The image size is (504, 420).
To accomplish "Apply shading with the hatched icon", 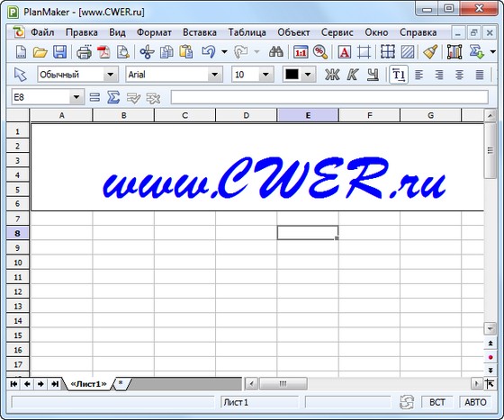I will point(408,52).
